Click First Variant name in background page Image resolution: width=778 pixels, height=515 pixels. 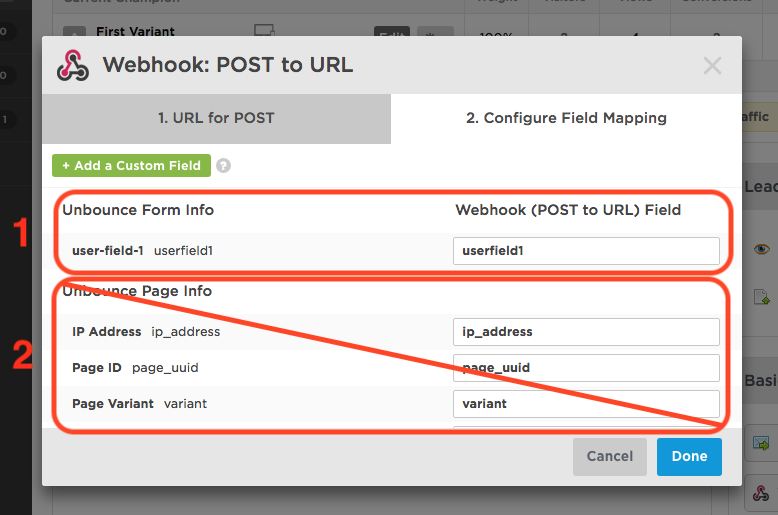135,31
